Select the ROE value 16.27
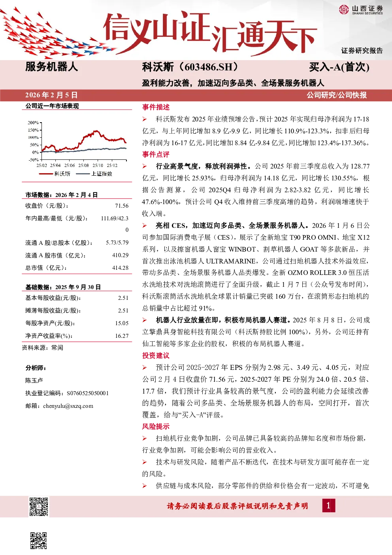Viewport: 392px width, 555px height. pyautogui.click(x=122, y=336)
